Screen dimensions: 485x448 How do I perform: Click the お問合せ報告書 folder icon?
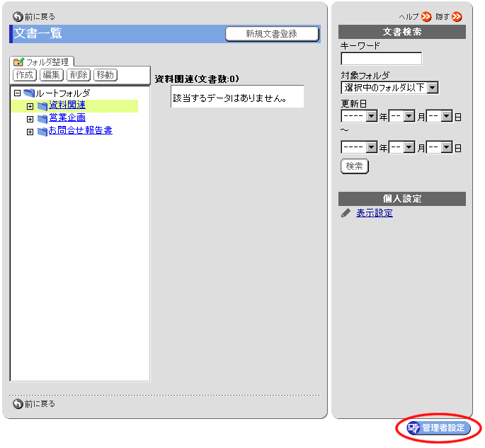(42, 131)
